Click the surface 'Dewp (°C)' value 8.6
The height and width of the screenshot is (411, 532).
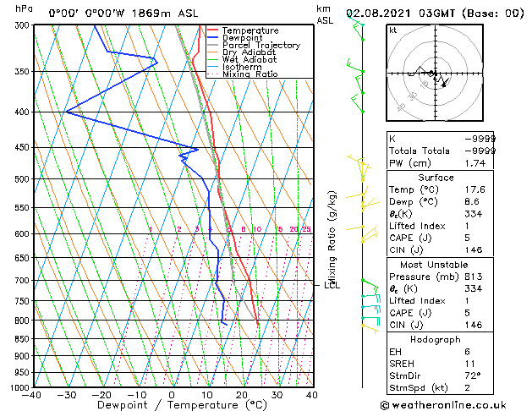pos(472,202)
